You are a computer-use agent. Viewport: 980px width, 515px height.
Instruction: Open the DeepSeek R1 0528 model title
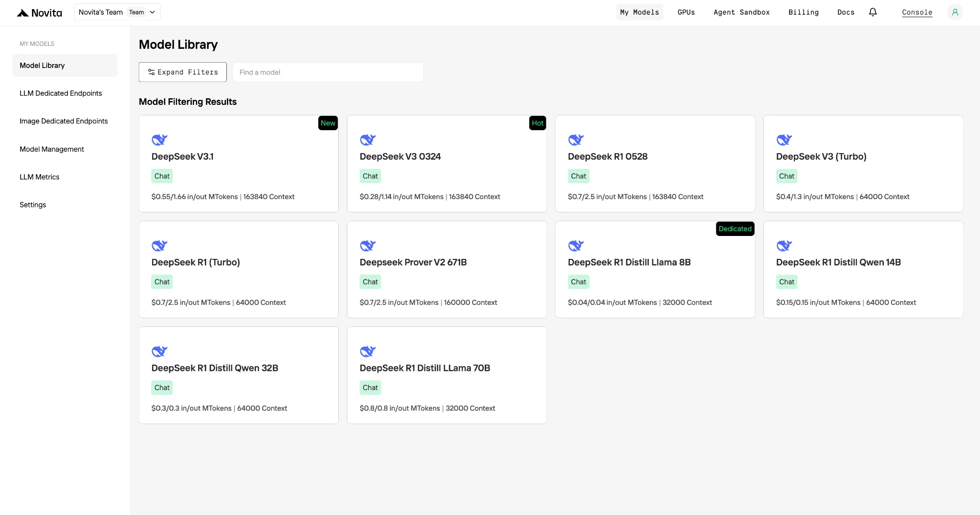[x=607, y=157]
